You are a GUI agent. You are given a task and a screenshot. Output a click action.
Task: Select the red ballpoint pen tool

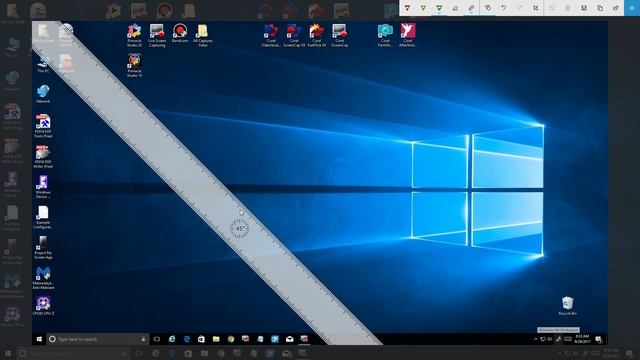point(407,8)
